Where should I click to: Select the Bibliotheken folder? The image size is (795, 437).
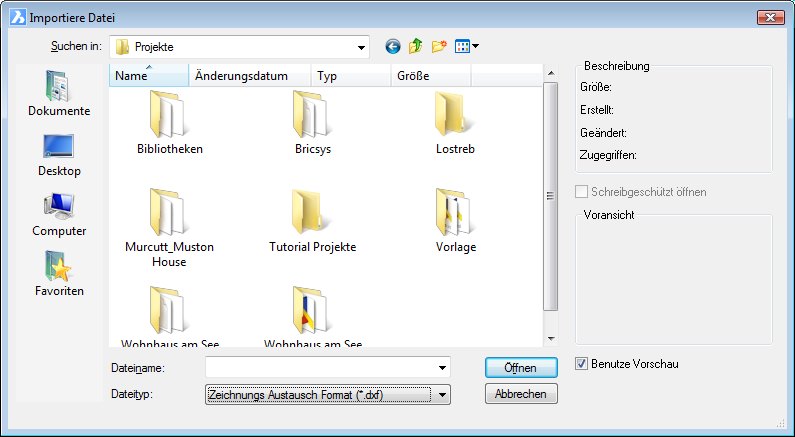(170, 122)
